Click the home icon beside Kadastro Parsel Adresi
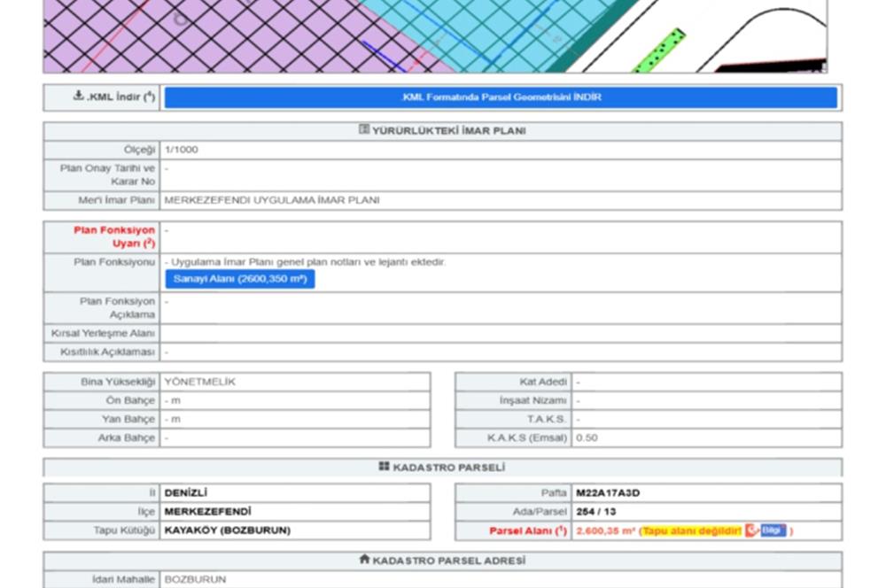This screenshot has height=588, width=886. [364, 560]
